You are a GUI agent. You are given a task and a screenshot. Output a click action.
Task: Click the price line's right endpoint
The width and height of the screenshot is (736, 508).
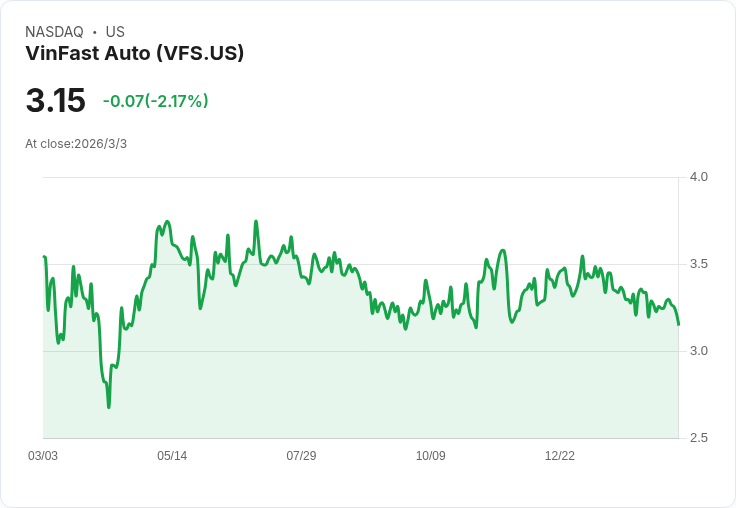(678, 324)
